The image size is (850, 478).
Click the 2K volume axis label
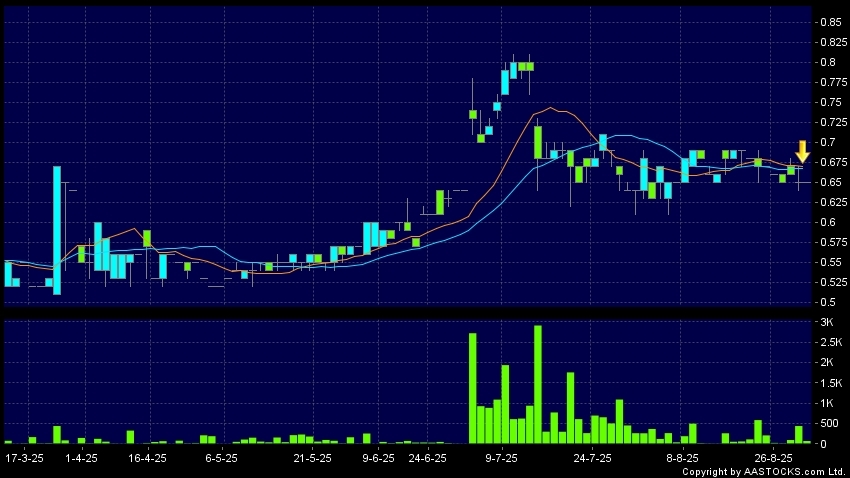coord(827,363)
